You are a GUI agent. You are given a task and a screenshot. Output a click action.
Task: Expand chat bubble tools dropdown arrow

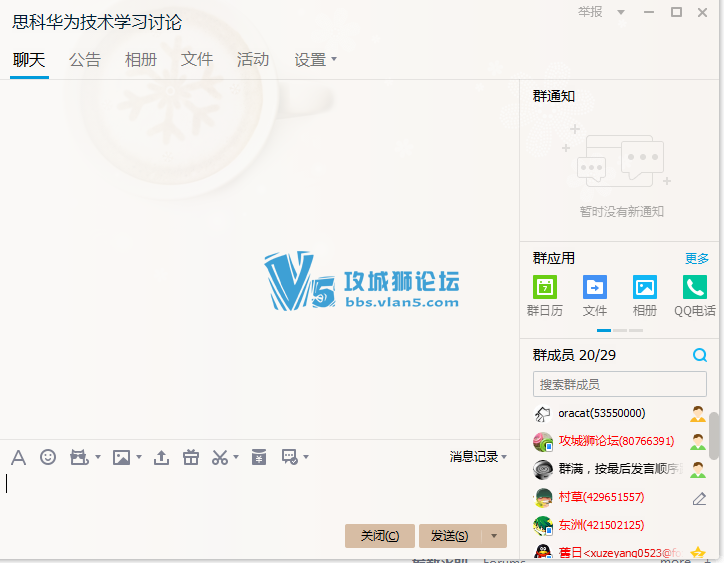306,457
